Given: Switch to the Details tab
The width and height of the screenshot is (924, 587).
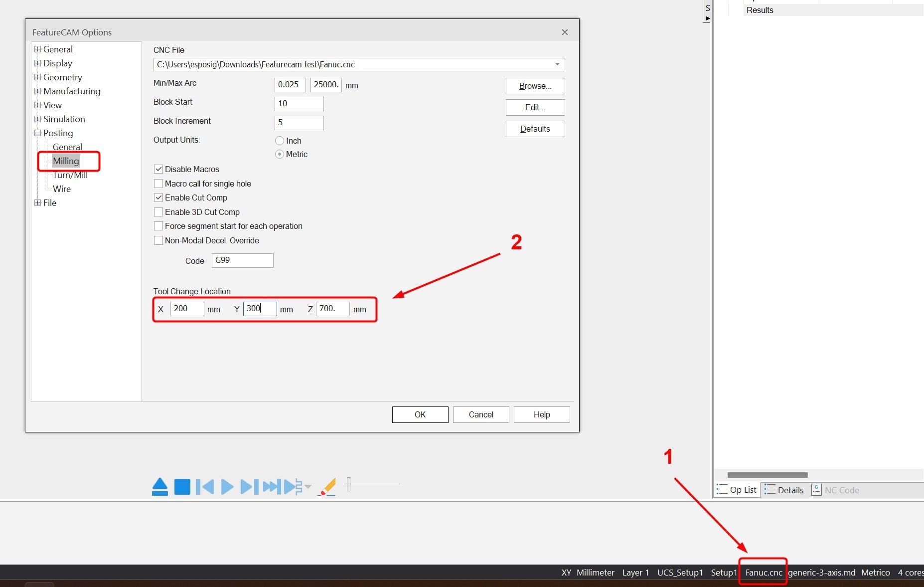Looking at the screenshot, I should [x=783, y=490].
